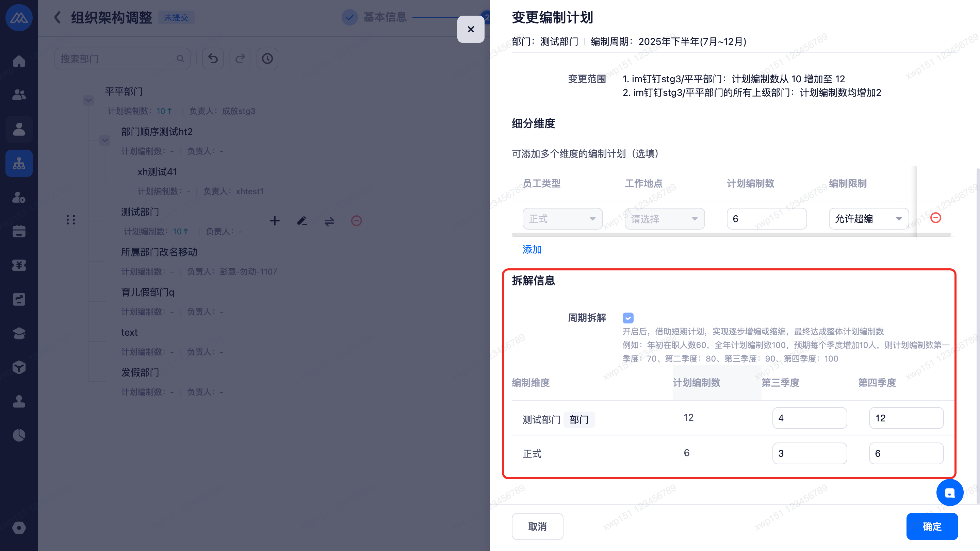Viewport: 980px width, 551px height.
Task: Uncheck the 周期拆解 checkbox
Action: [628, 318]
